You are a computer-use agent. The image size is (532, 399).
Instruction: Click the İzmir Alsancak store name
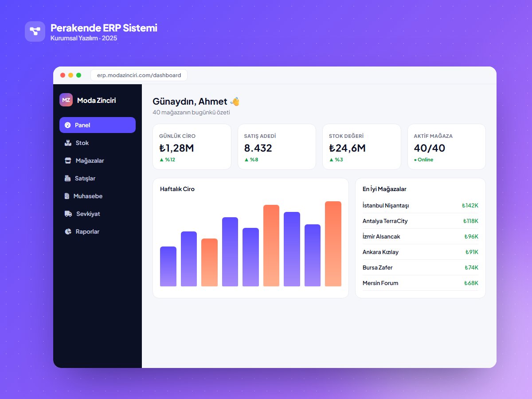pyautogui.click(x=381, y=236)
